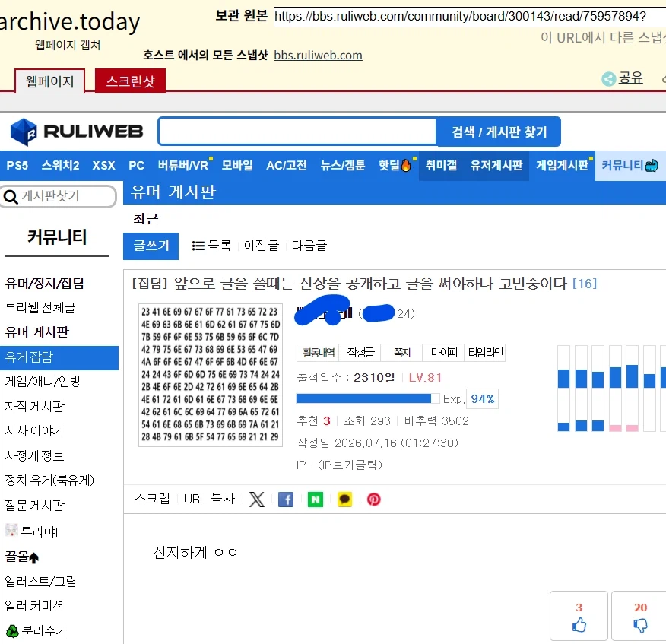Focus the Ruliweb search input field
Screen dimensions: 666x644
(297, 132)
